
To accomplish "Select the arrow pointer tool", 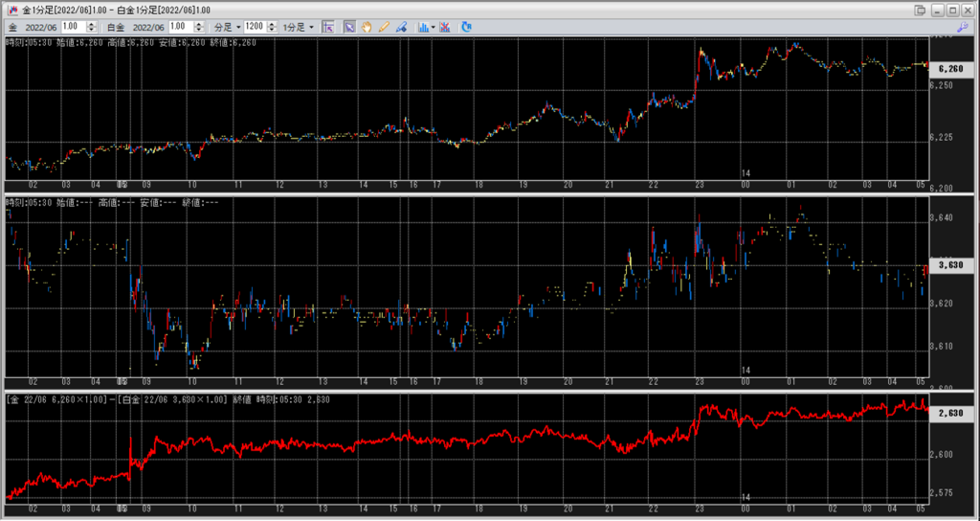I will tap(349, 27).
